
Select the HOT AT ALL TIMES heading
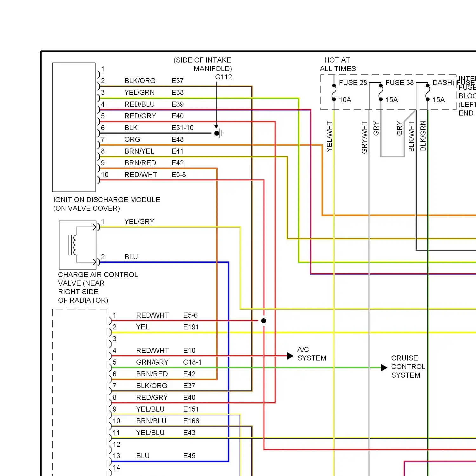338,64
